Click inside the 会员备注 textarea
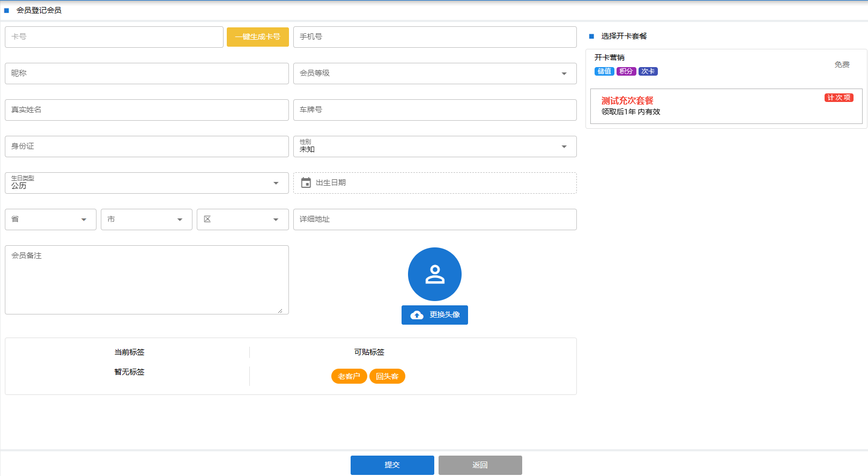Screen dimensions: 868x476 tap(147, 280)
